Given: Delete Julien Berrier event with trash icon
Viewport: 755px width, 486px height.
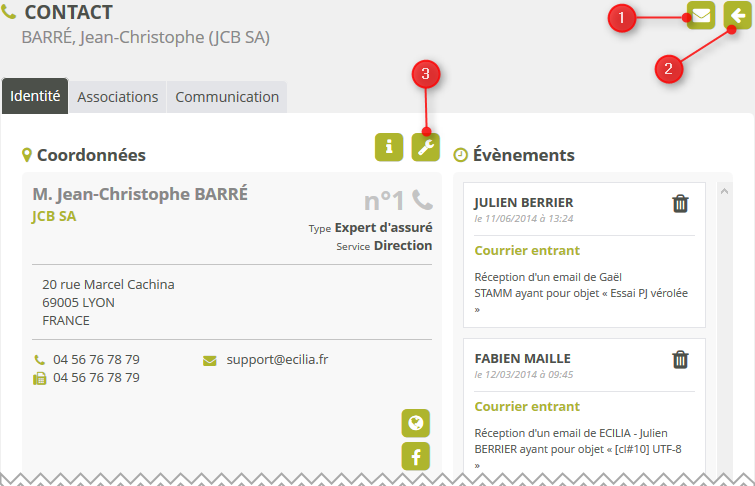Looking at the screenshot, I should (680, 203).
